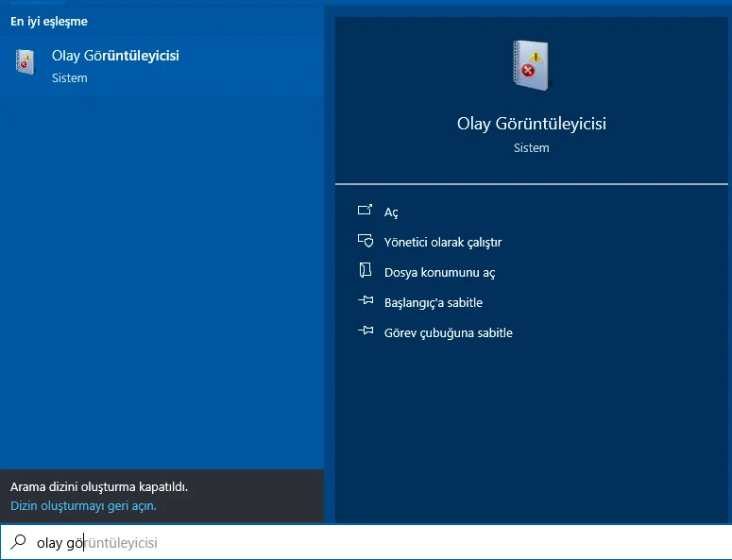
Task: Click the Olay Görüntüleyicisi title in preview pane
Action: [531, 124]
